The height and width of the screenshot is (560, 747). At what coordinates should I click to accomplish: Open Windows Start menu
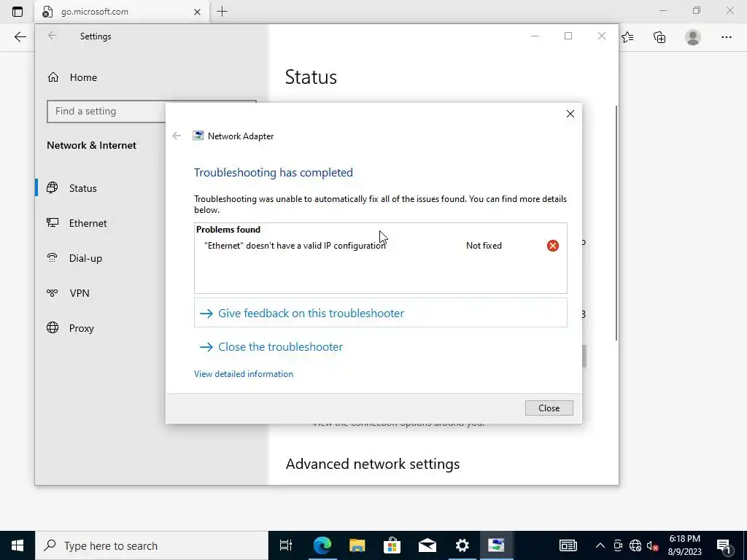pyautogui.click(x=18, y=545)
